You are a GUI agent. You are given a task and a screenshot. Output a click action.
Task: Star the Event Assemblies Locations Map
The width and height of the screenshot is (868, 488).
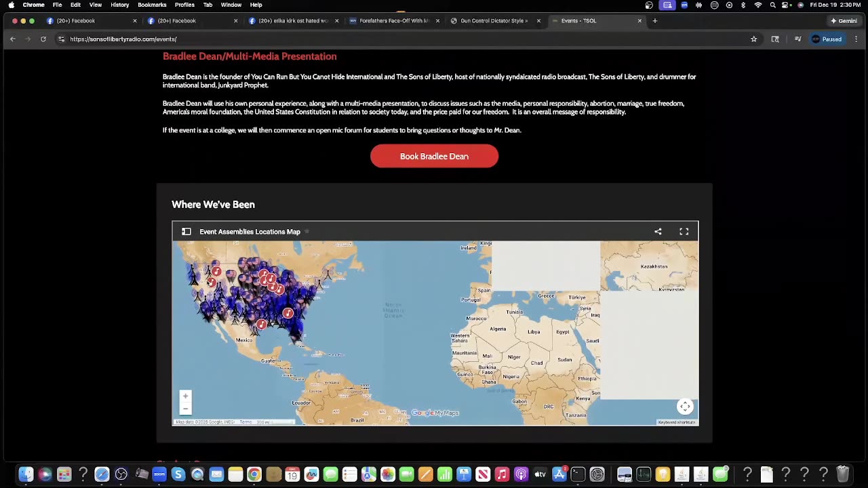click(307, 232)
